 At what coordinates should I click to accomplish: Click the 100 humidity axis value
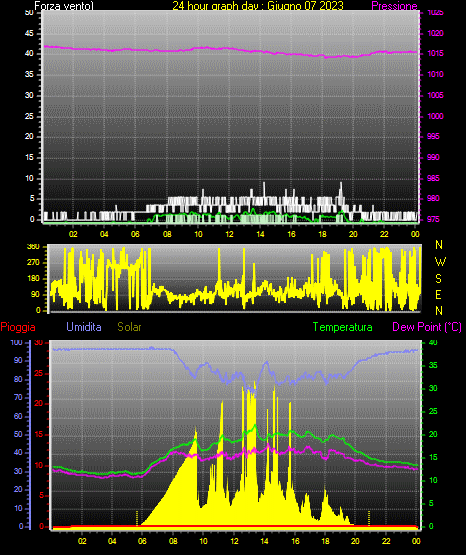pos(16,343)
